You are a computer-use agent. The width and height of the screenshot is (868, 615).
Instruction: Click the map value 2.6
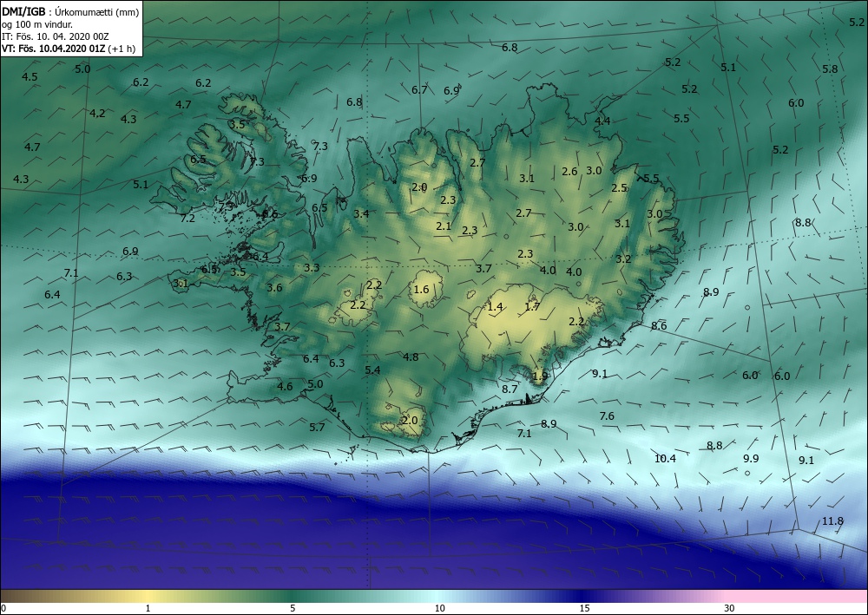click(x=569, y=172)
